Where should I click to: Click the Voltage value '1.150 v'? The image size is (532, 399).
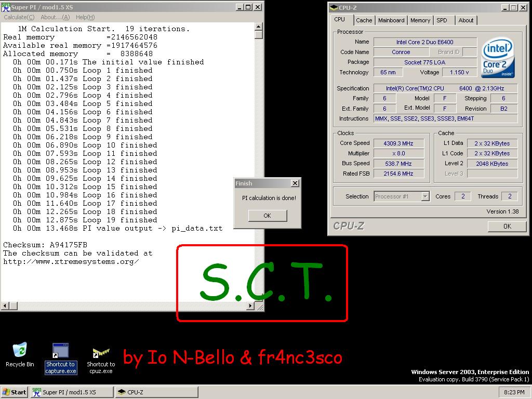(459, 72)
